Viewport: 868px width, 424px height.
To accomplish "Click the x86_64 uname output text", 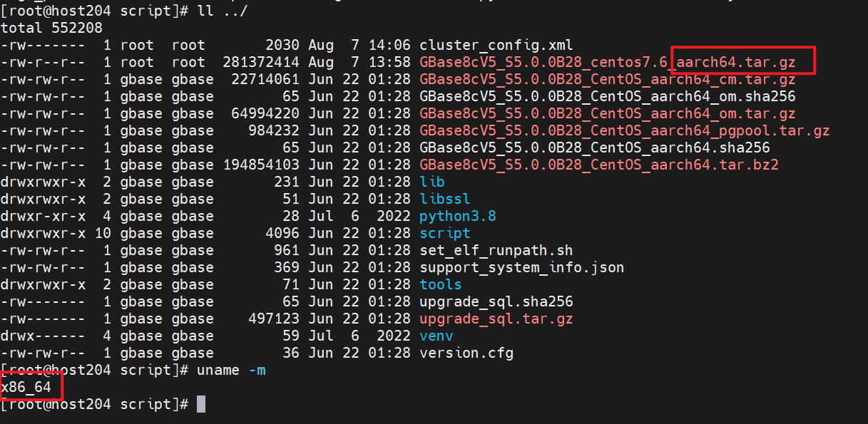I will click(x=26, y=387).
